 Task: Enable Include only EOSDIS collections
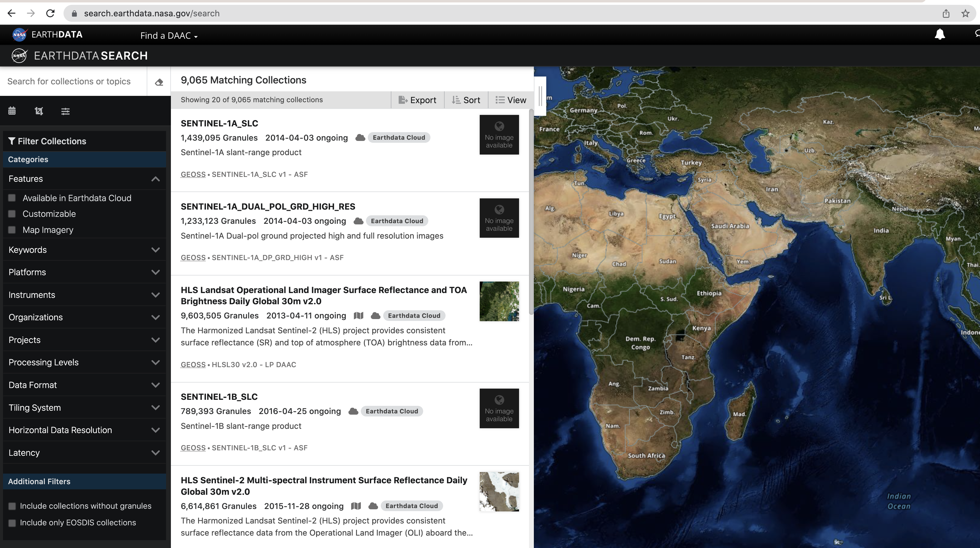pos(12,523)
